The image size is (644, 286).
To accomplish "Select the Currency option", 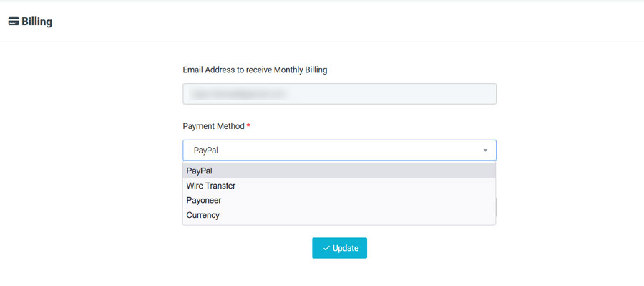I will tap(339, 215).
